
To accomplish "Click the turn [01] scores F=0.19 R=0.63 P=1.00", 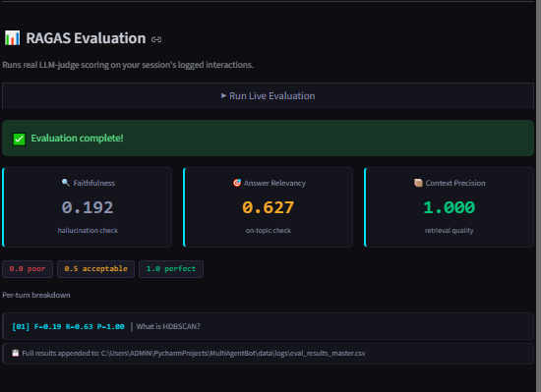I will coord(68,326).
